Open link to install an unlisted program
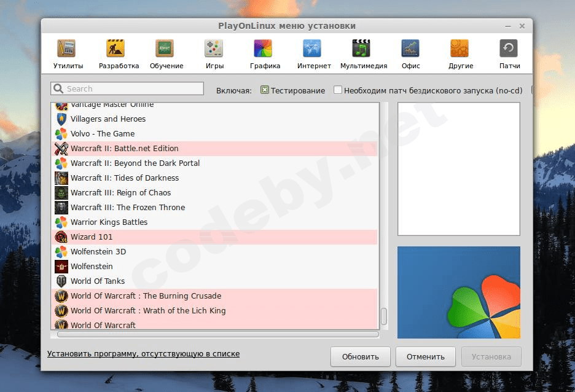575x392 pixels. (x=143, y=354)
